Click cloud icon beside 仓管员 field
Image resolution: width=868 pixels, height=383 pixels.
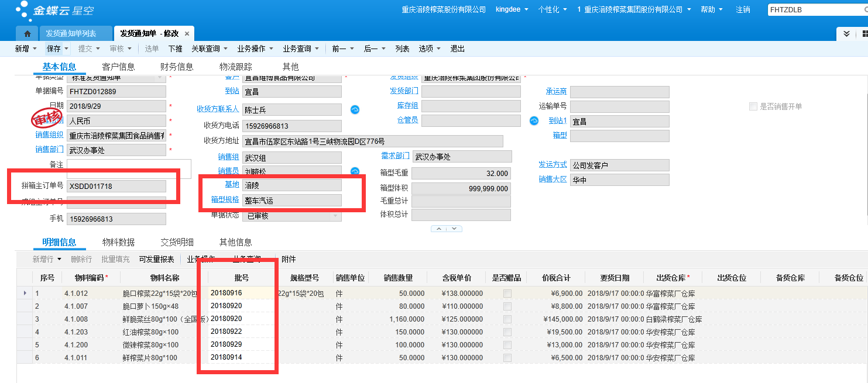534,120
